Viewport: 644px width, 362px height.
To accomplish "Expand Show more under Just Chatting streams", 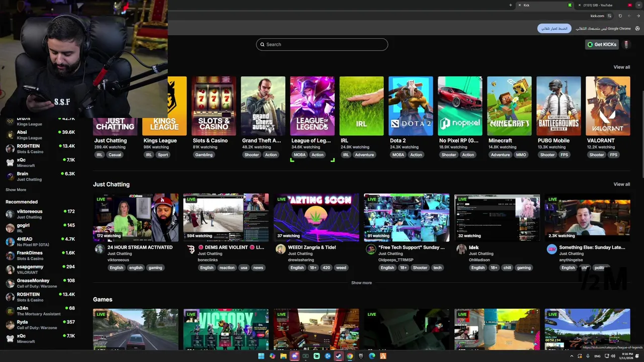I will (361, 283).
